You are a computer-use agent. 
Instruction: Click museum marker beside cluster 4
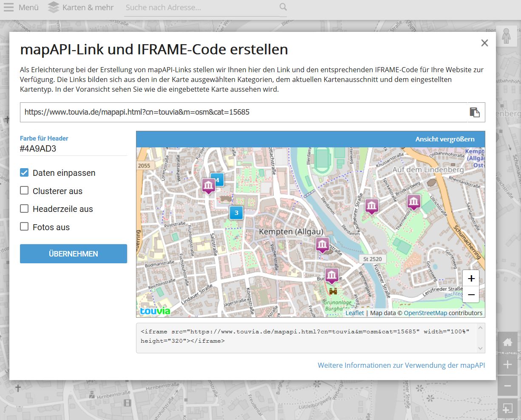(x=208, y=186)
